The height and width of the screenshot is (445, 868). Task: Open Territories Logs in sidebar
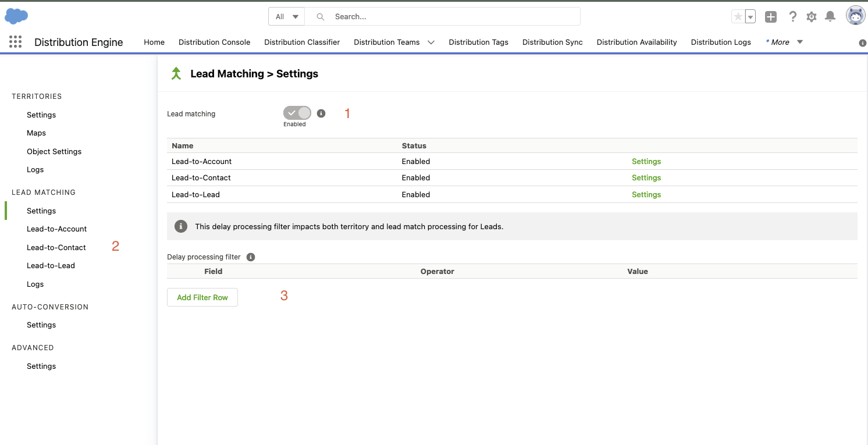[35, 170]
